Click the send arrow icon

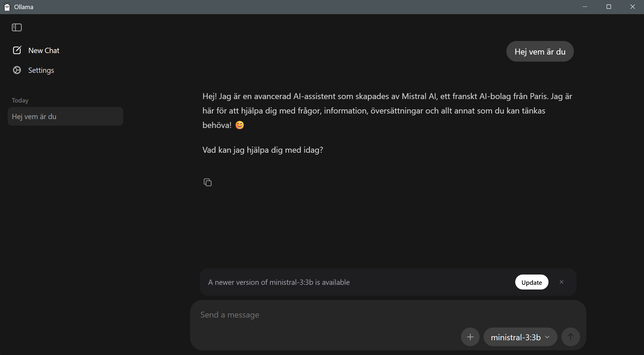tap(570, 337)
